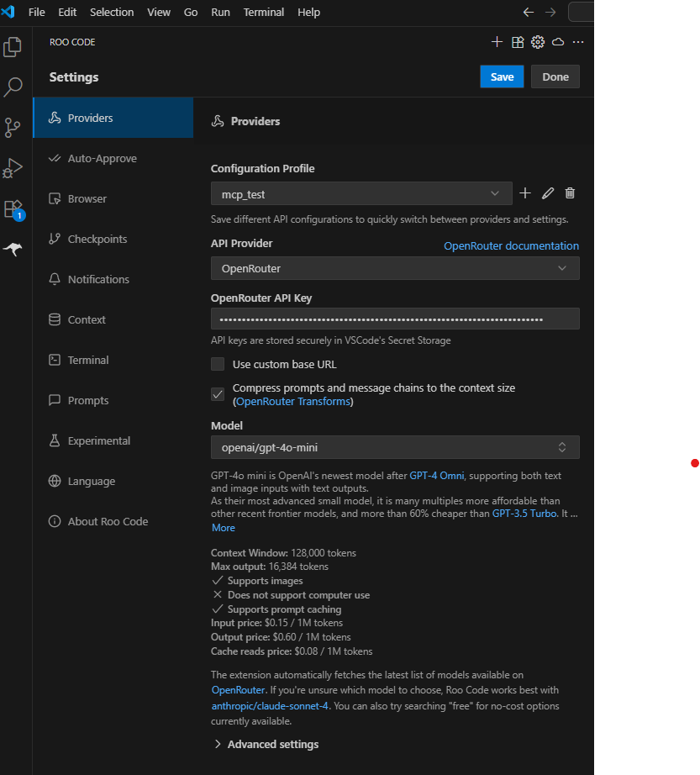
Task: Open Run and Debug view
Action: (13, 168)
